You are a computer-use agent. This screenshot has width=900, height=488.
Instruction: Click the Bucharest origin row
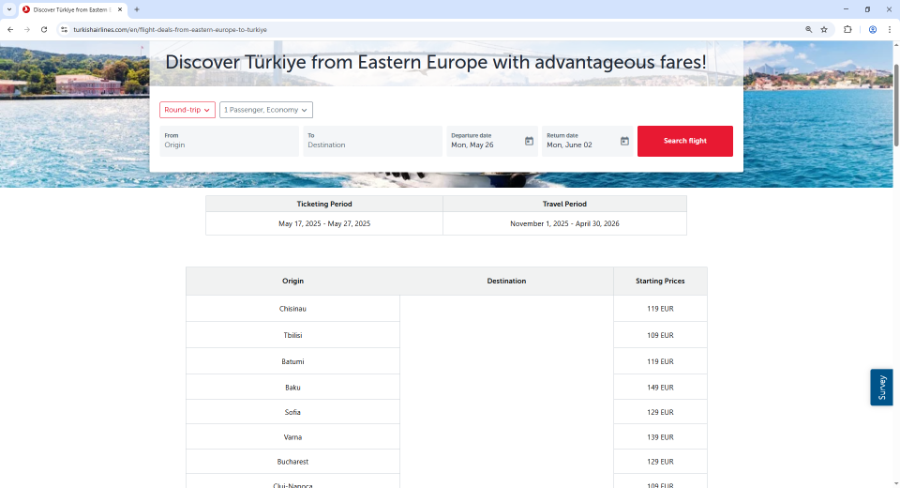pyautogui.click(x=293, y=461)
